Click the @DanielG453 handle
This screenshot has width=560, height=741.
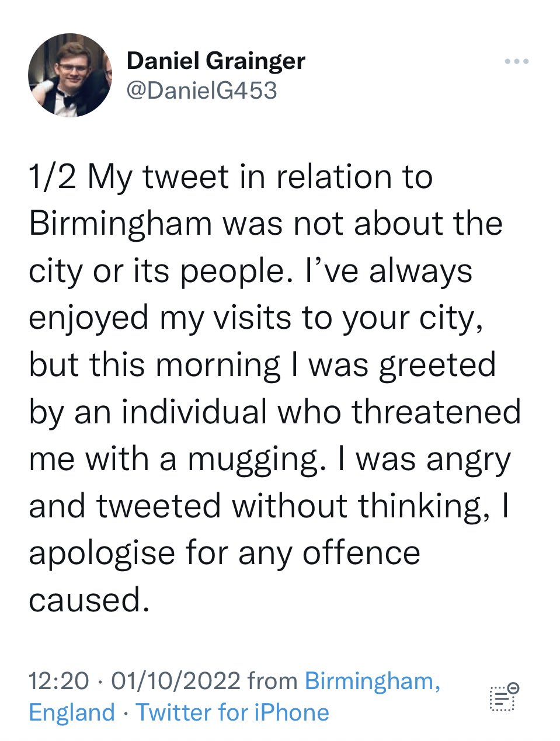point(201,90)
